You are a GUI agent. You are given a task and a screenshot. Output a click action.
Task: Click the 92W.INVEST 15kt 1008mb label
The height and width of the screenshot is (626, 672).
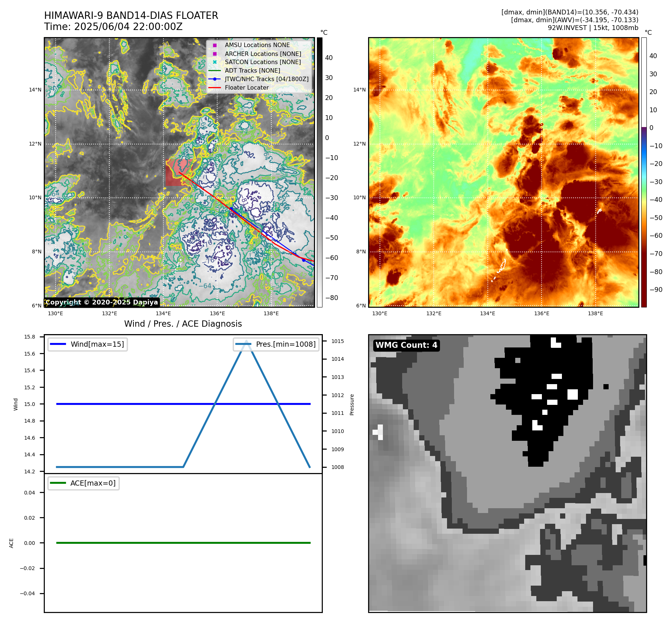coord(593,28)
